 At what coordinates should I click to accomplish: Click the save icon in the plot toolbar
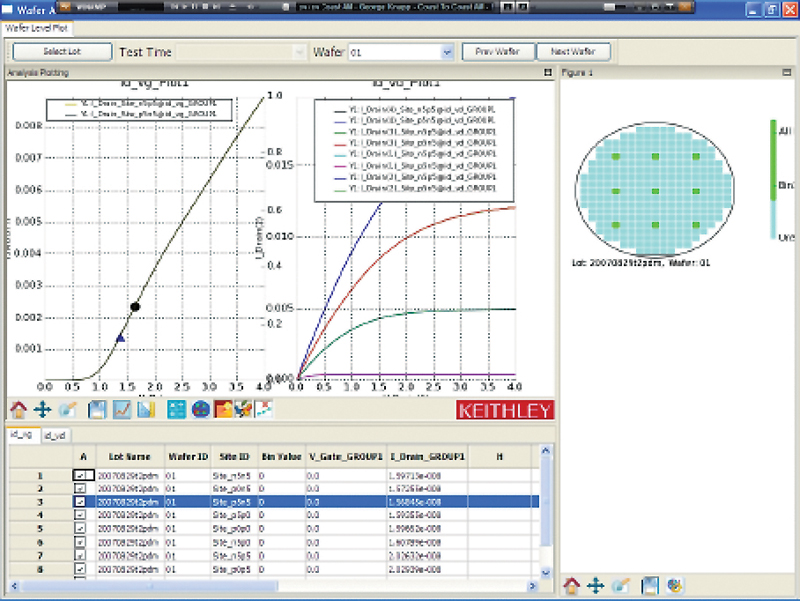(97, 409)
